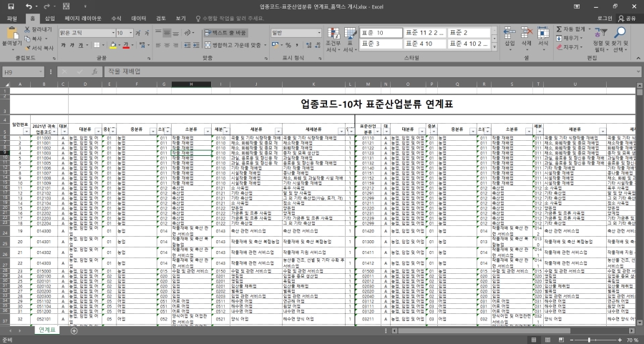This screenshot has height=344, width=644.
Task: Apply comma style number format
Action: tap(296, 45)
